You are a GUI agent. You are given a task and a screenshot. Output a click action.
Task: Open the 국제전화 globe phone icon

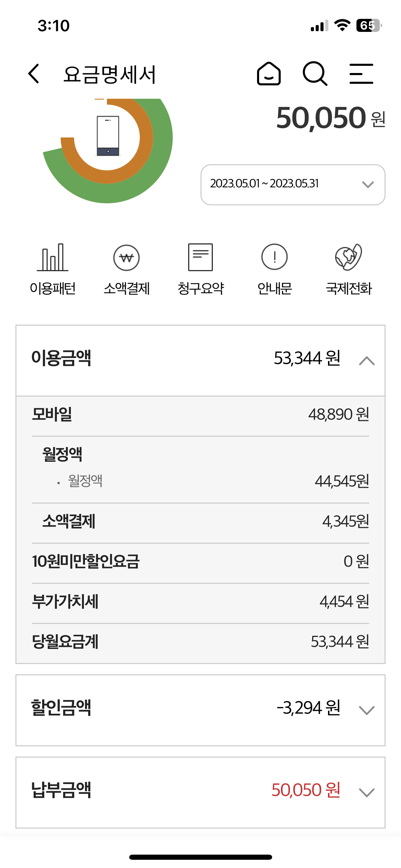[x=349, y=257]
